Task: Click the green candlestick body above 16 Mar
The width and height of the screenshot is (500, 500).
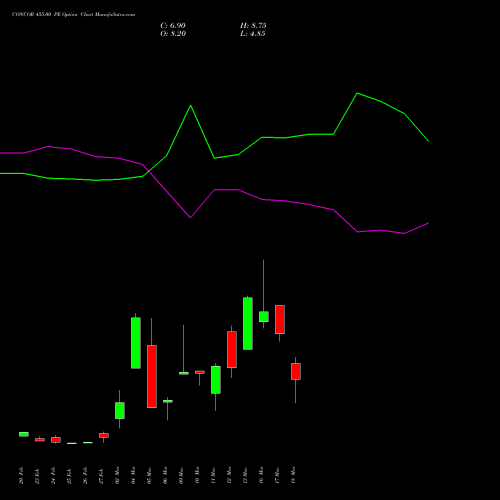Action: point(264,317)
